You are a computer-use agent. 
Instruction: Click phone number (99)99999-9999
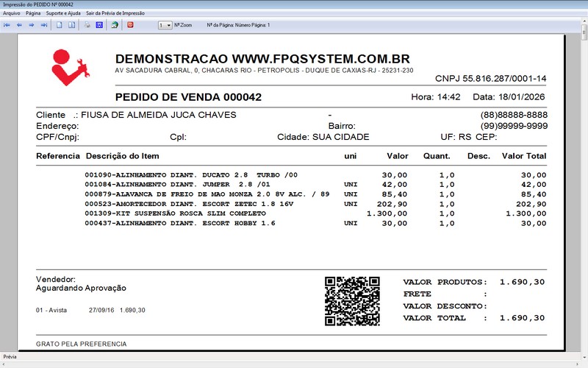pos(514,126)
